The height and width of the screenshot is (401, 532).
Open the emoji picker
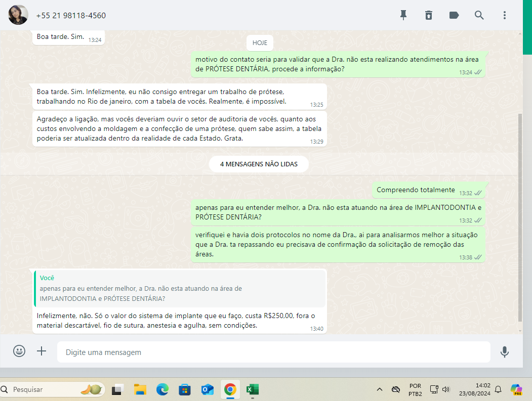point(19,351)
